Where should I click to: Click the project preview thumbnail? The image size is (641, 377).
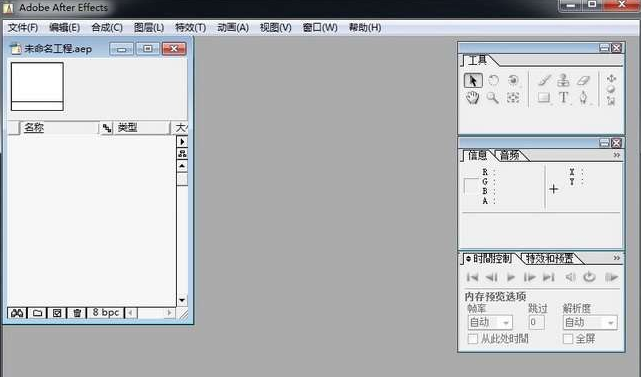click(x=37, y=86)
